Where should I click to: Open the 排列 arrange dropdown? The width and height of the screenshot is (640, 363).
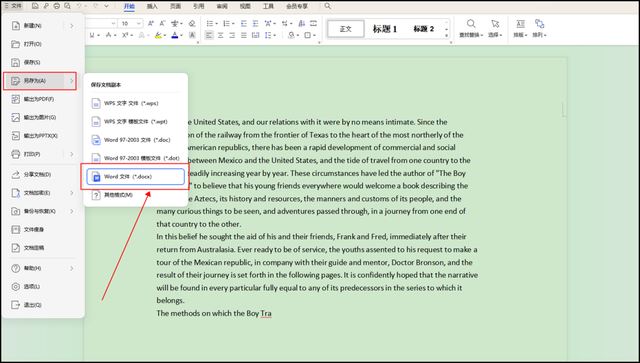(539, 29)
